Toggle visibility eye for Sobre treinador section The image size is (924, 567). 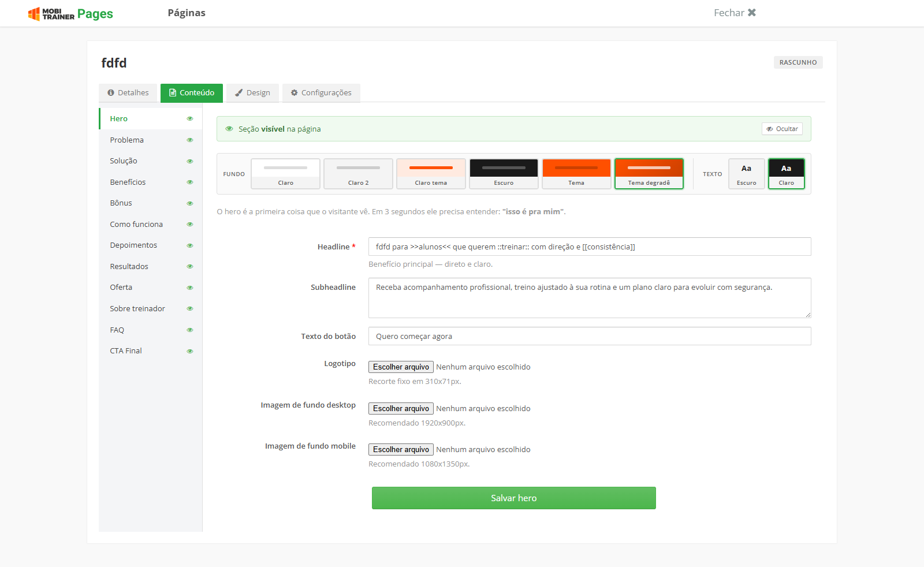pyautogui.click(x=190, y=309)
